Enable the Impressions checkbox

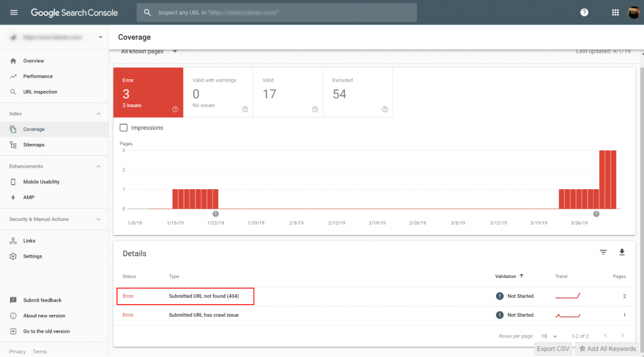[x=124, y=128]
